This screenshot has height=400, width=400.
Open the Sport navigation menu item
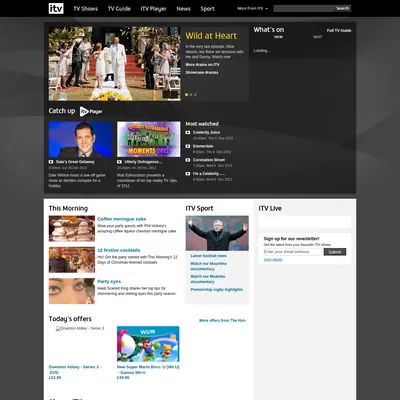[207, 9]
